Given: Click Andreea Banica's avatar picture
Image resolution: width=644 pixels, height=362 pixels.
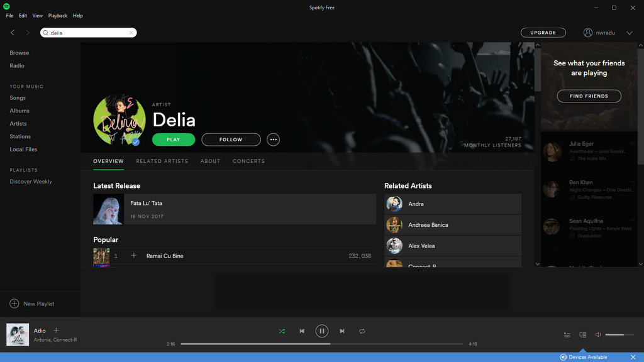Looking at the screenshot, I should coord(394,225).
